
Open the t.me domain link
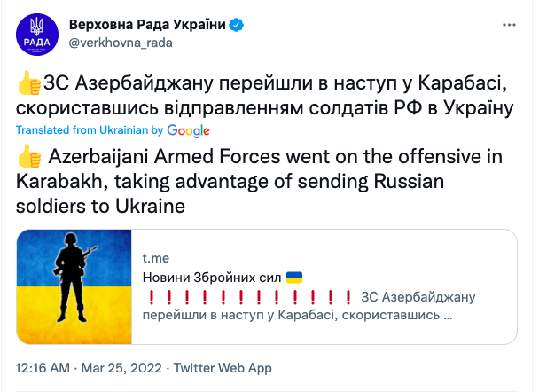click(154, 257)
